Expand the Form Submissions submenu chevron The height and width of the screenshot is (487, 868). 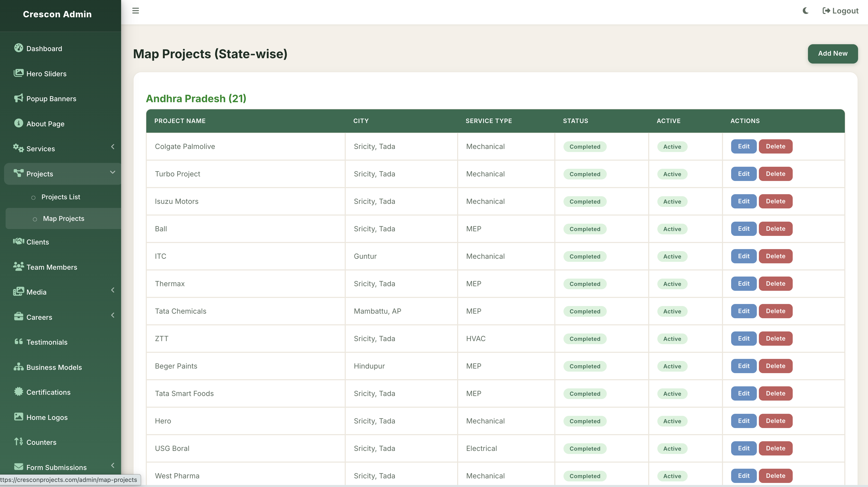(x=112, y=465)
